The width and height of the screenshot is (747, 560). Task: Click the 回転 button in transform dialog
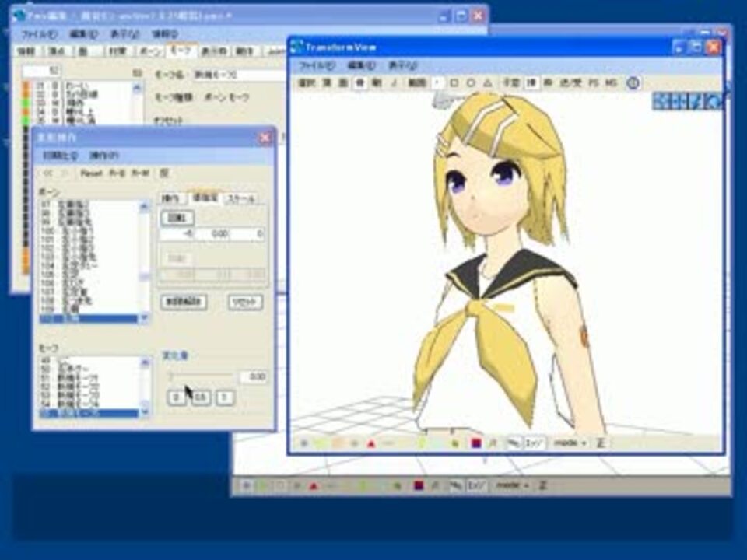coord(177,218)
